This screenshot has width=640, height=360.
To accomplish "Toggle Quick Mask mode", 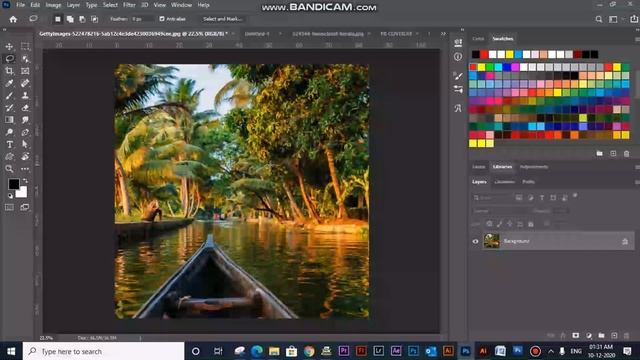I will pyautogui.click(x=9, y=207).
